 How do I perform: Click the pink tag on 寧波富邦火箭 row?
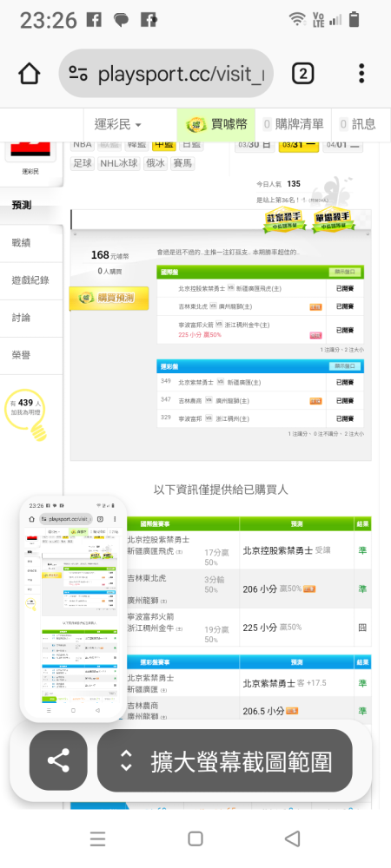click(315, 335)
